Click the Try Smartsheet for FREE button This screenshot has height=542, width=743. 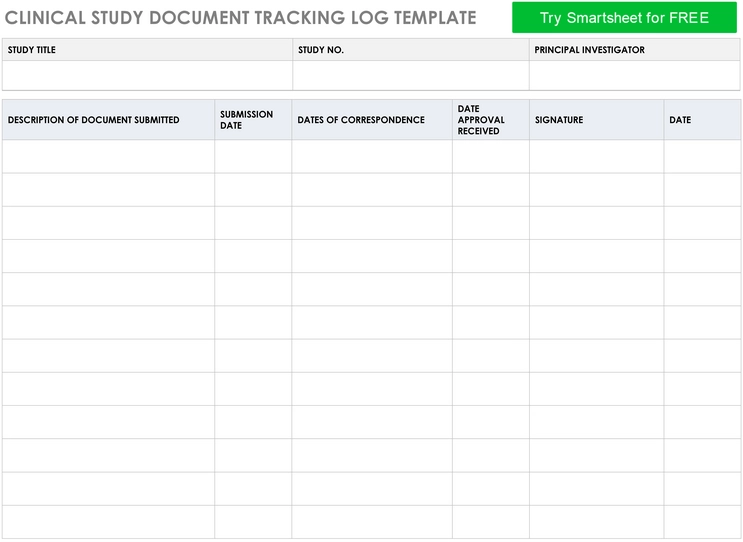click(624, 18)
